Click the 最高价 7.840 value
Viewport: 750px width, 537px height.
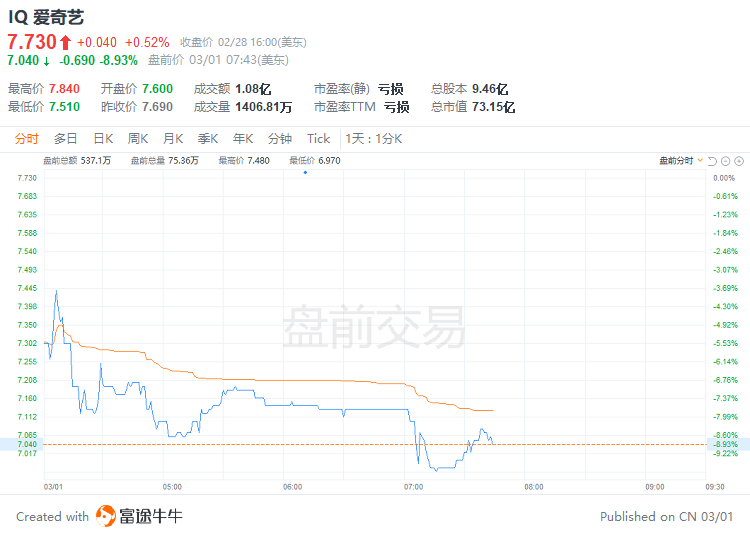coord(64,89)
